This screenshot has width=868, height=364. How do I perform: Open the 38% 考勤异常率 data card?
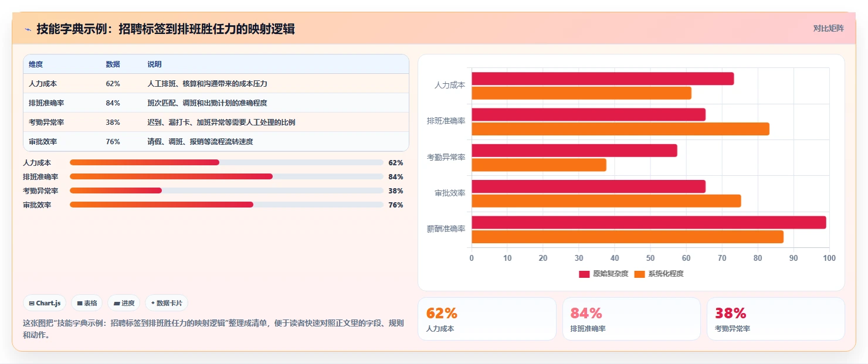(x=775, y=319)
